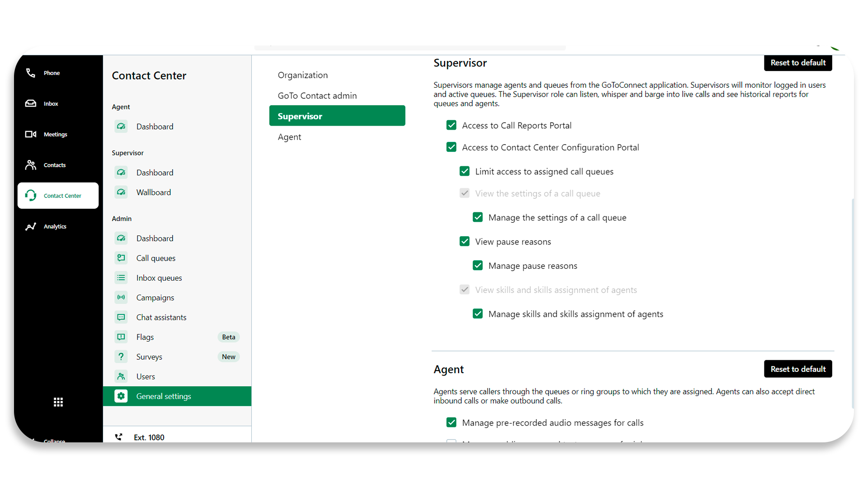Click the page vertical scrollbar
Screen dimensions: 868x488
coord(852,303)
